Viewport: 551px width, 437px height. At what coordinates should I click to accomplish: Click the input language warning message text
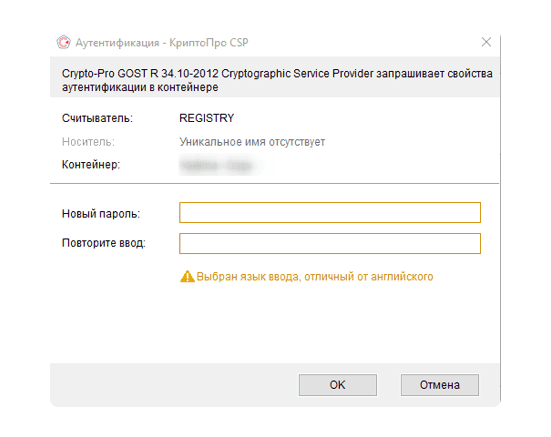pos(315,277)
